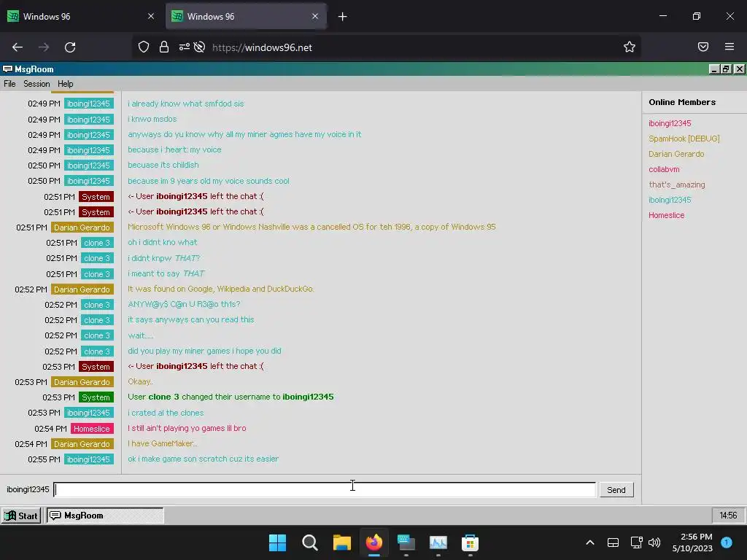
Task: Click the system tray volume icon
Action: click(654, 542)
